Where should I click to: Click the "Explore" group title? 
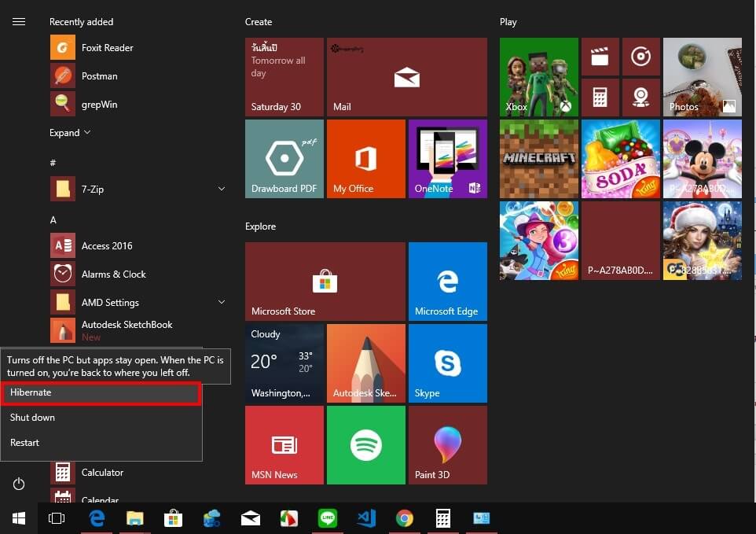pyautogui.click(x=260, y=226)
